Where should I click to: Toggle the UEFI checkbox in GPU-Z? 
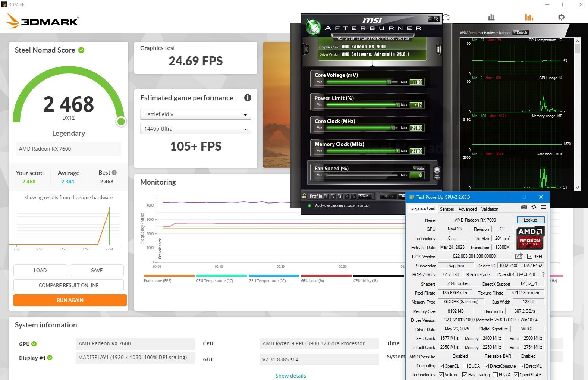coord(529,256)
